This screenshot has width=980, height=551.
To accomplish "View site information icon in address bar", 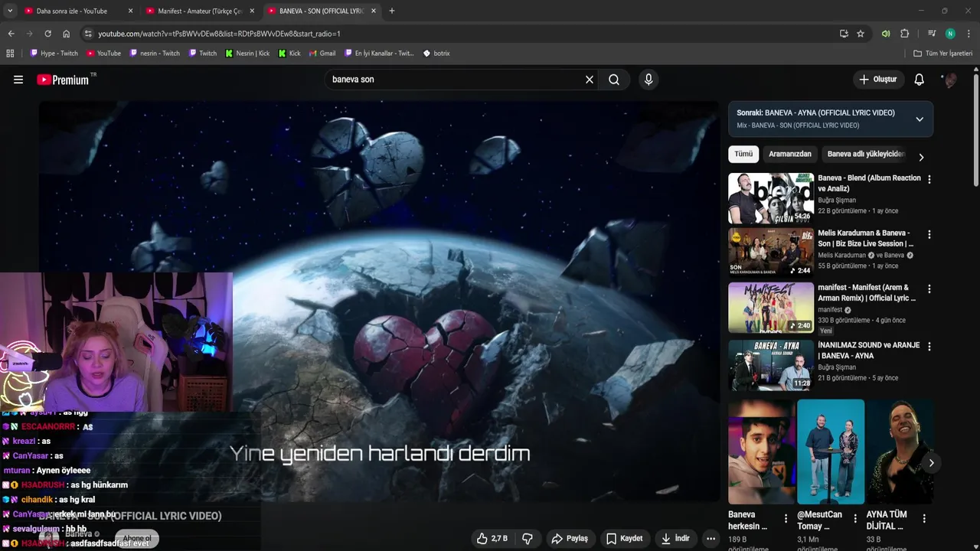I will pyautogui.click(x=88, y=34).
